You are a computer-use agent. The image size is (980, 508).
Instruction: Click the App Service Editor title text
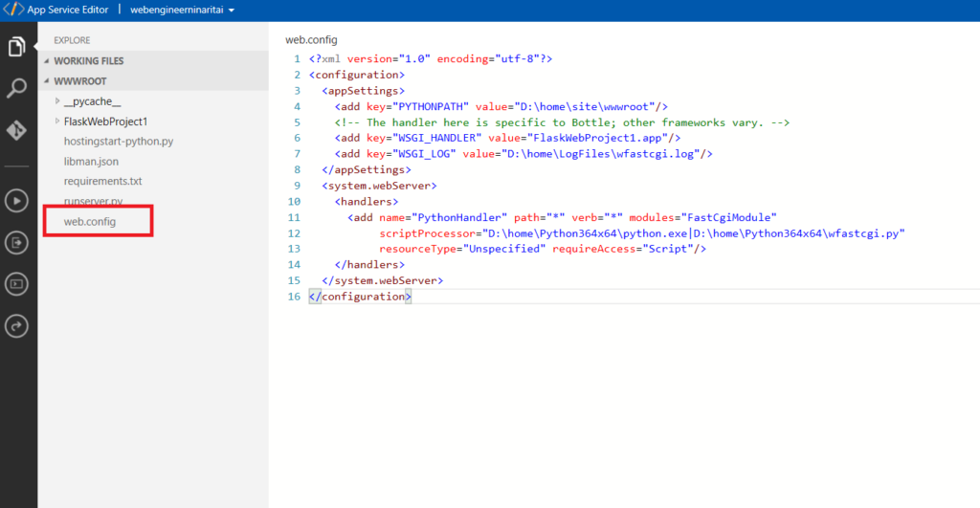pos(68,10)
